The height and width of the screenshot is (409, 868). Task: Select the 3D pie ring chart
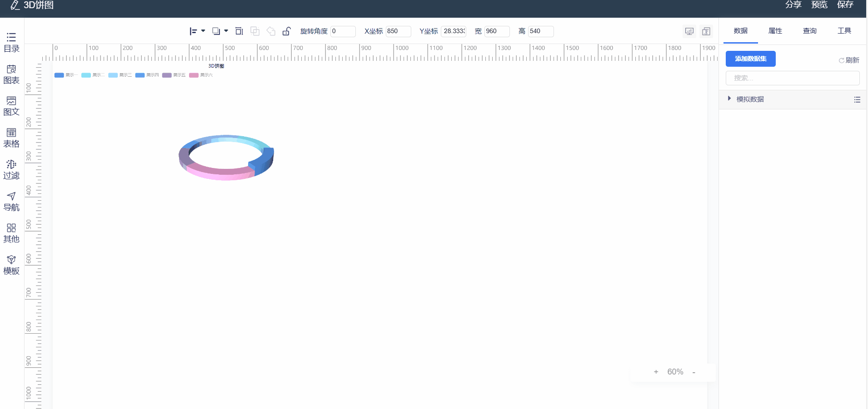click(x=226, y=158)
